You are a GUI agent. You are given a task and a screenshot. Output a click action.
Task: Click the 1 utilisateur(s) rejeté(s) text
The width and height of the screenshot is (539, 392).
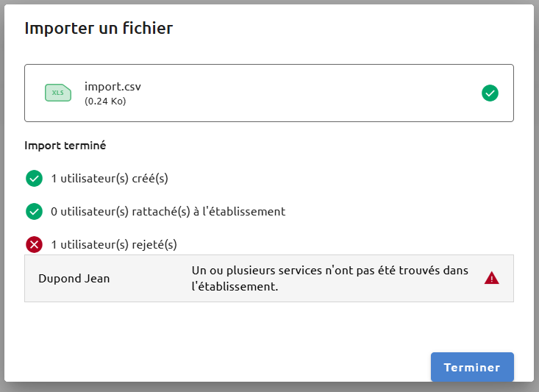point(114,244)
